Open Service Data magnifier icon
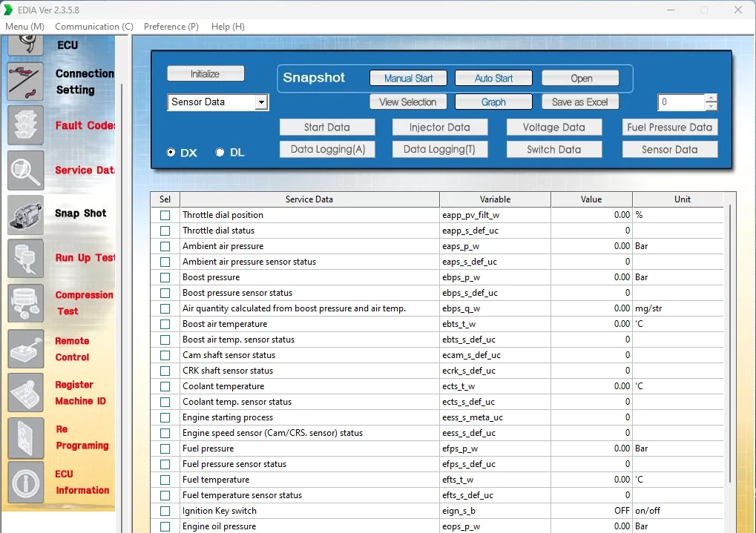The height and width of the screenshot is (533, 756). tap(26, 170)
